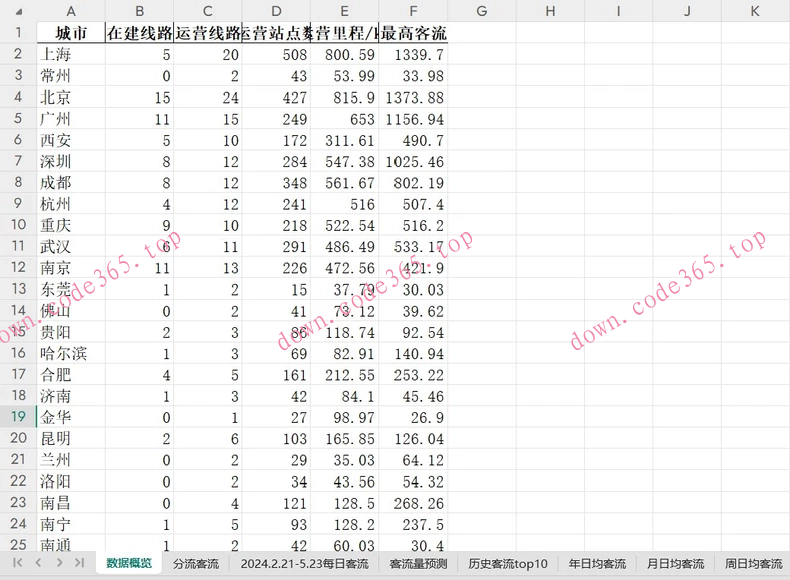This screenshot has height=580, width=790.
Task: Select the cell containing 上海
Action: tap(71, 54)
